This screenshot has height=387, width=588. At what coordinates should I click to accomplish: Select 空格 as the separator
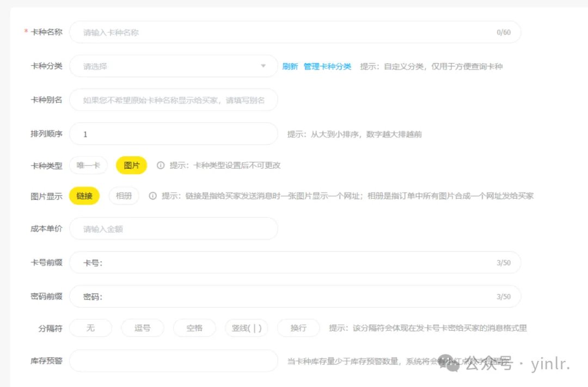point(194,328)
